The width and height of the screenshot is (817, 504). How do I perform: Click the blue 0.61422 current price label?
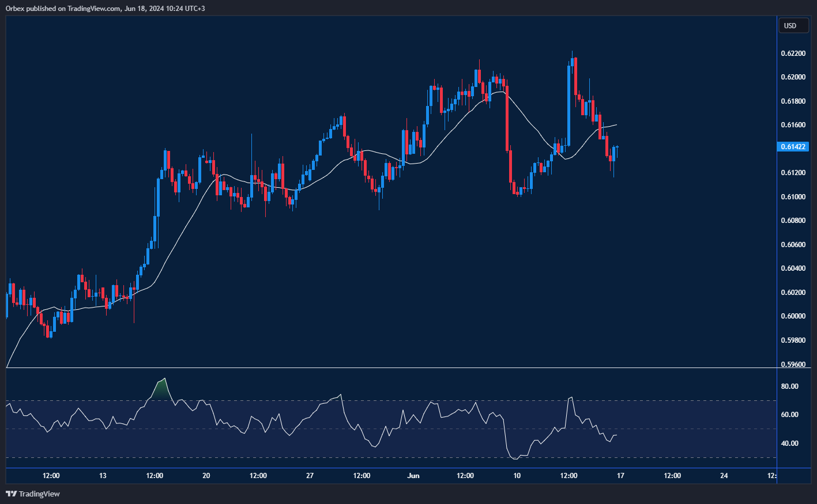click(793, 147)
